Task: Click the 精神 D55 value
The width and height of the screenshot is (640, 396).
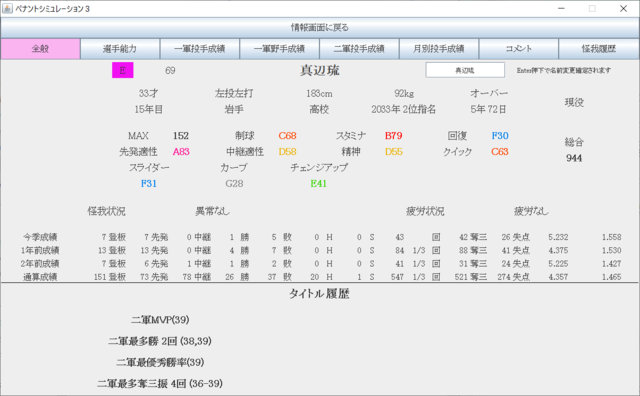Action: click(393, 151)
